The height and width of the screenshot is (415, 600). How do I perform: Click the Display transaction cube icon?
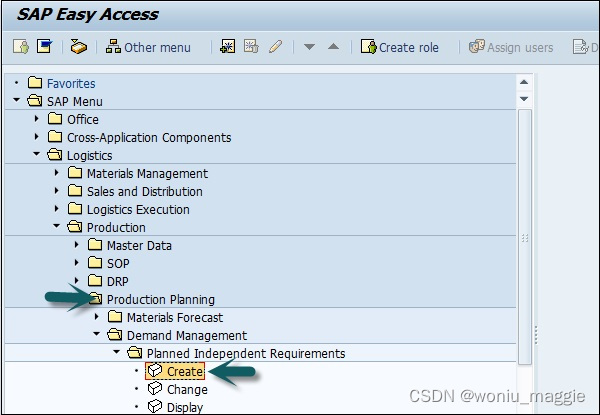click(155, 406)
